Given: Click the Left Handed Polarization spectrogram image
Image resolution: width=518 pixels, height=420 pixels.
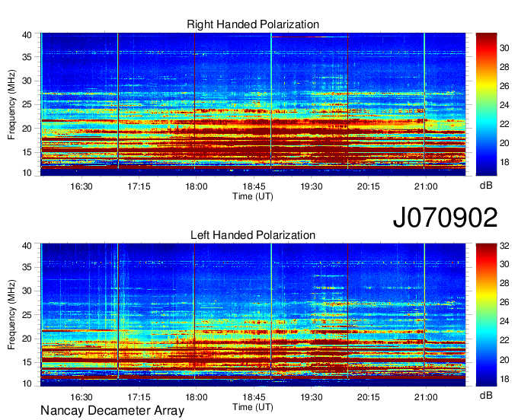Looking at the screenshot, I should point(253,315).
